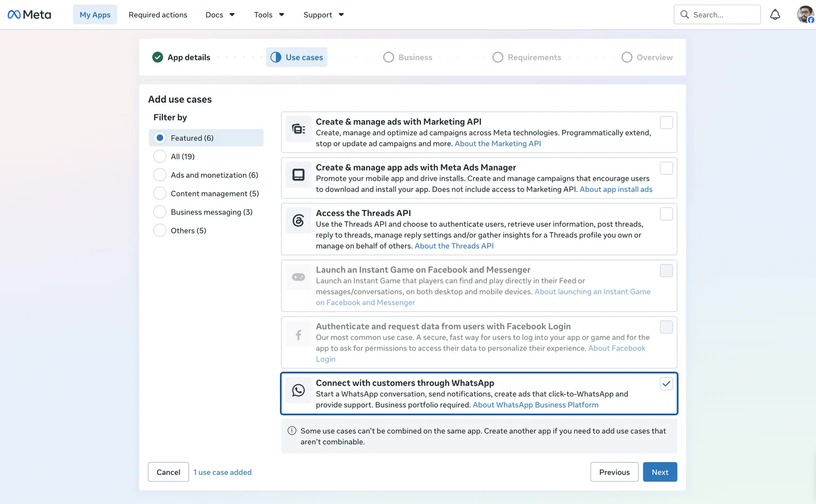The width and height of the screenshot is (816, 504).
Task: Select Ads and monetization (6) filter
Action: pyautogui.click(x=206, y=175)
